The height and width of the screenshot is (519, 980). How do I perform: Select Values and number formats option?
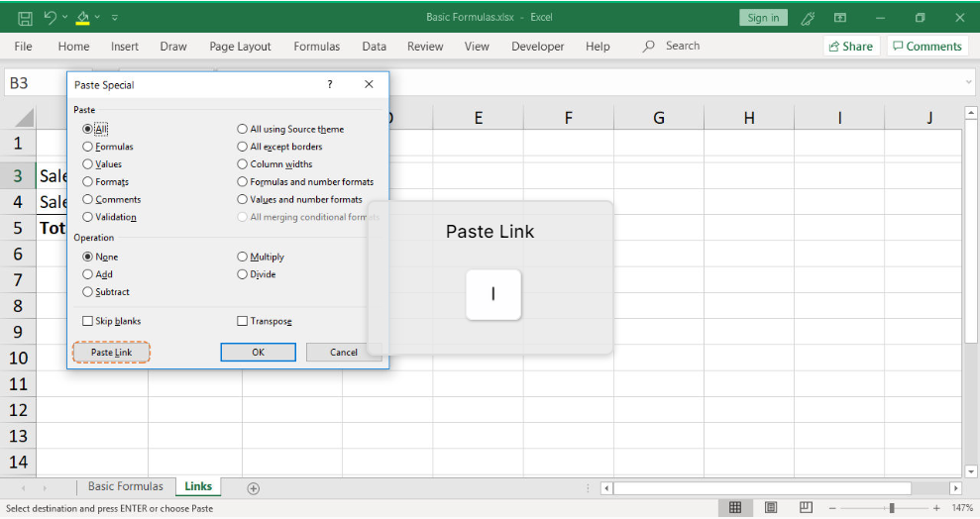[299, 199]
